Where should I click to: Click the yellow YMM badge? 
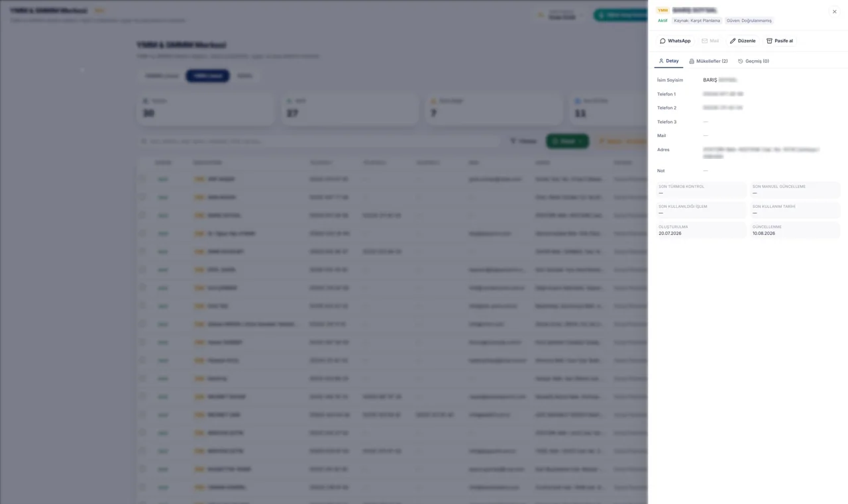(x=662, y=11)
